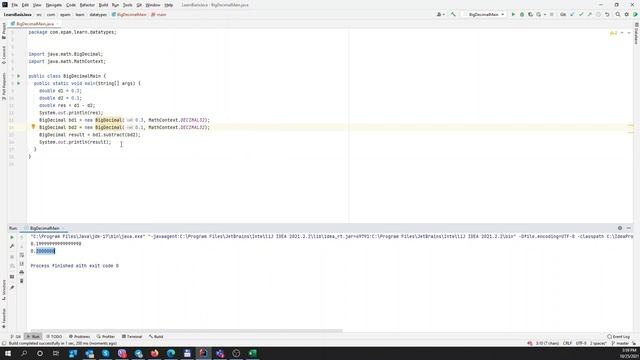This screenshot has height=360, width=640.
Task: Click the Print icon in the Run console
Action: pos(22,272)
